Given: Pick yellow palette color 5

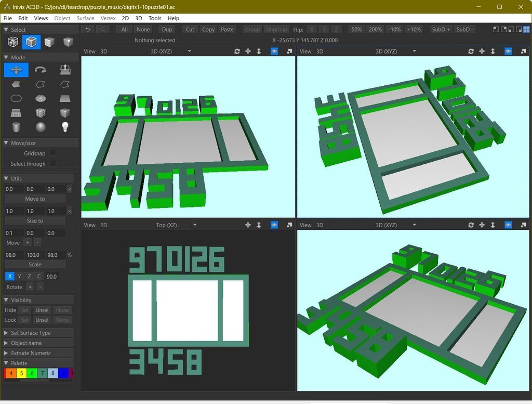Looking at the screenshot, I should (x=21, y=373).
